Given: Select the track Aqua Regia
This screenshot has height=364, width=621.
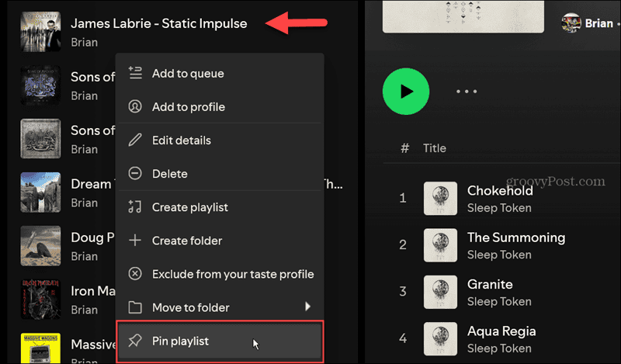Looking at the screenshot, I should tap(501, 331).
